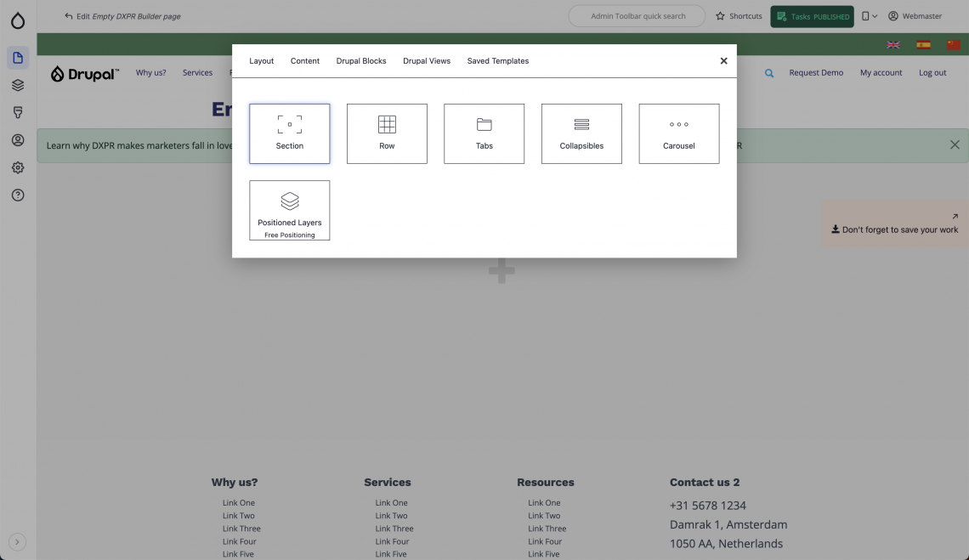Open the appearance brush icon in sidebar
The image size is (969, 560).
point(18,112)
